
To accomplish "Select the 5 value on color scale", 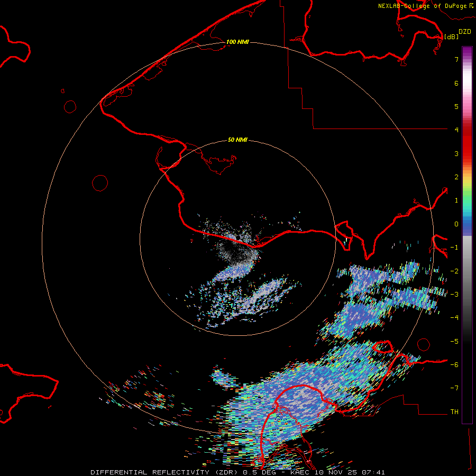I will tap(456, 106).
